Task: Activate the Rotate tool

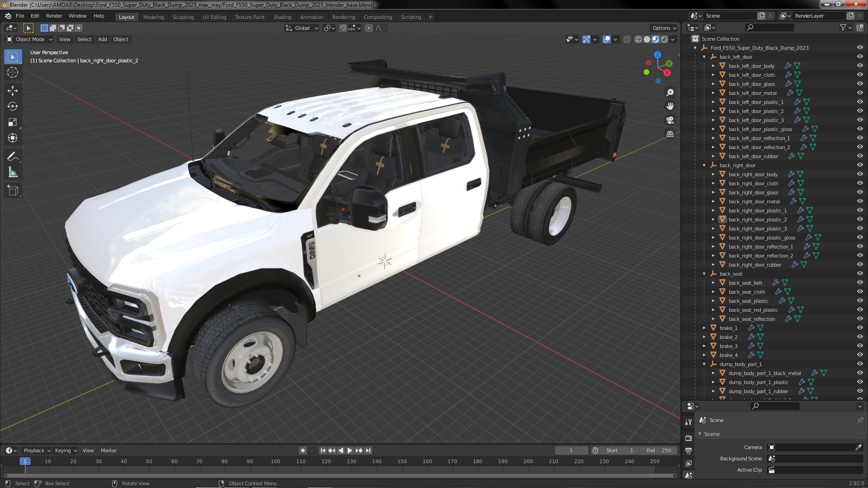Action: (x=13, y=107)
